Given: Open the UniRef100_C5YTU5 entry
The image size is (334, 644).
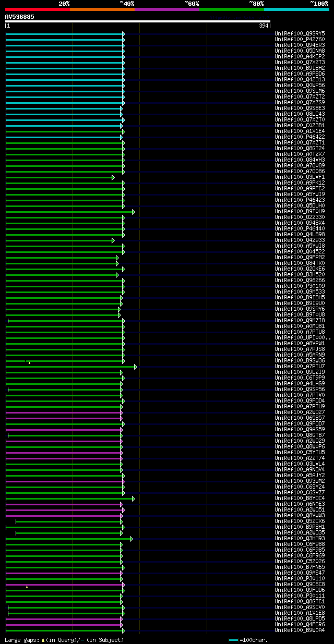Looking at the screenshot, I should click(300, 453).
